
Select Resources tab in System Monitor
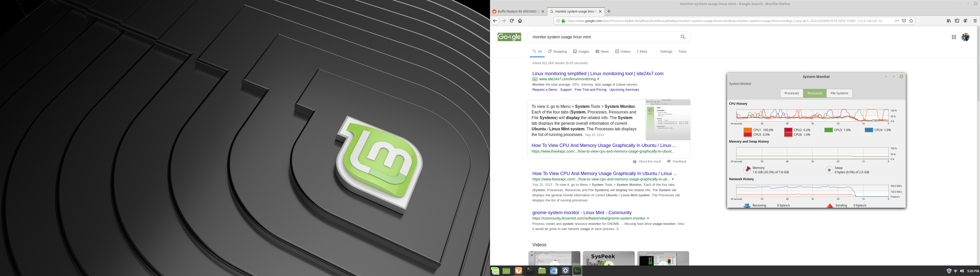coord(815,93)
